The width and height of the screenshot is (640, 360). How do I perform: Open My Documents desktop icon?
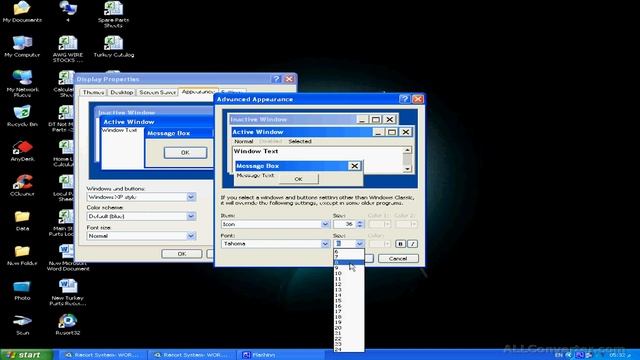coord(22,11)
